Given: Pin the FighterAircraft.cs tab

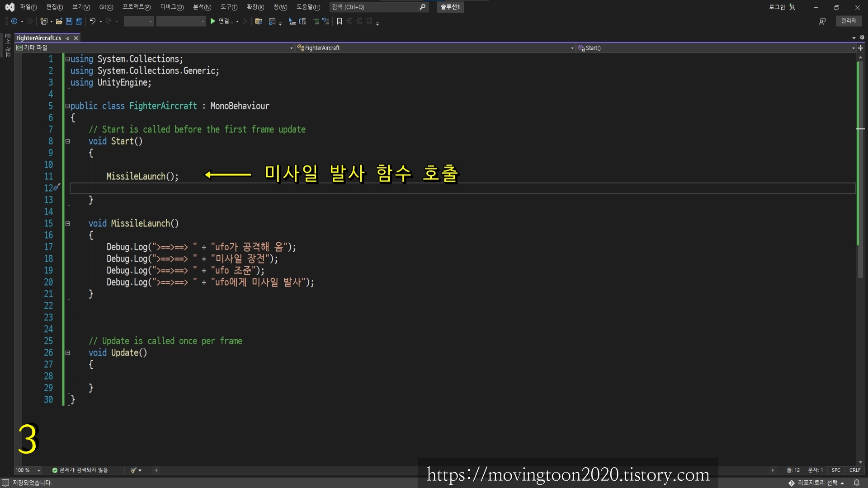Looking at the screenshot, I should (68, 38).
